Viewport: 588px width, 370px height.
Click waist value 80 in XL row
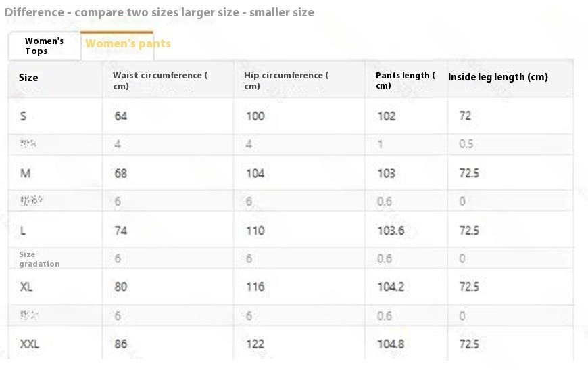tap(120, 287)
